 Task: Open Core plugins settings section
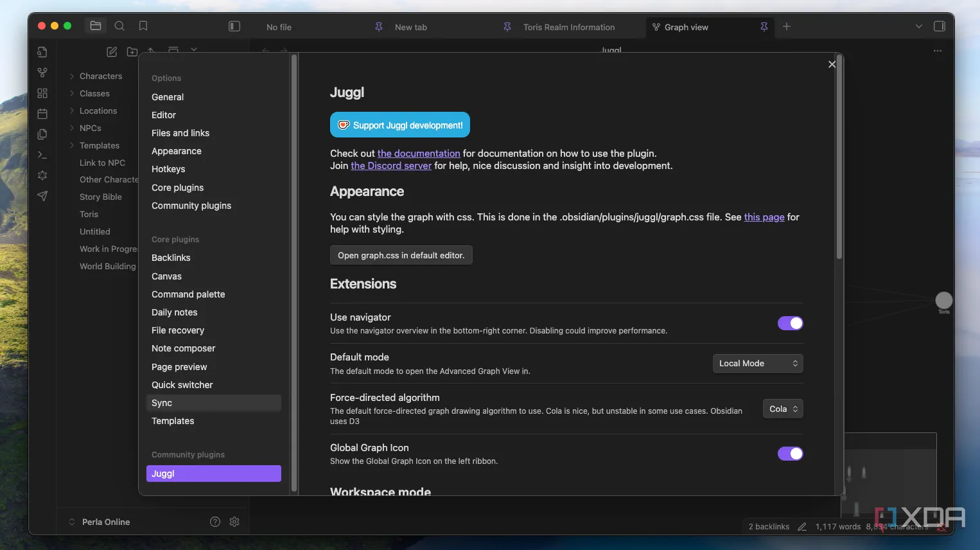177,188
